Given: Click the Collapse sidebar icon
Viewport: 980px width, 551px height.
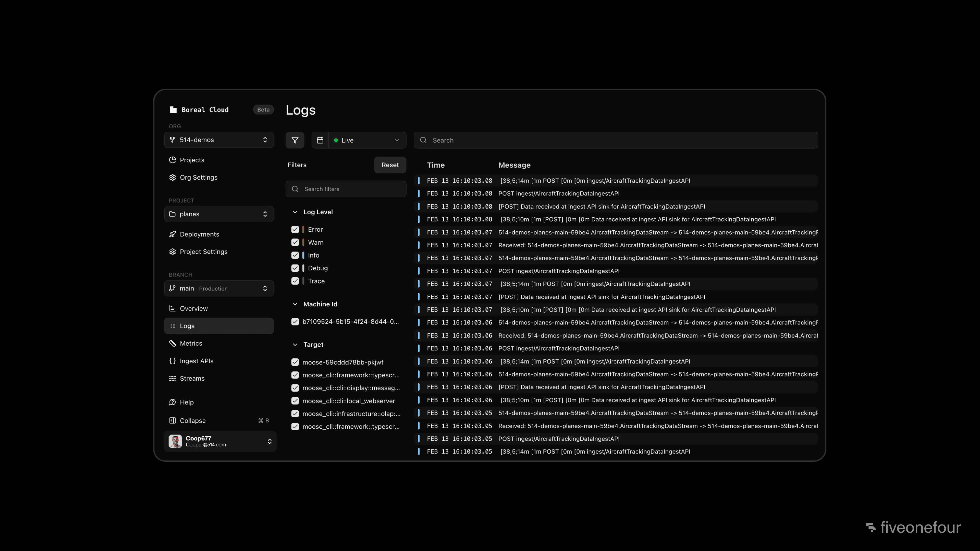Looking at the screenshot, I should [x=172, y=421].
